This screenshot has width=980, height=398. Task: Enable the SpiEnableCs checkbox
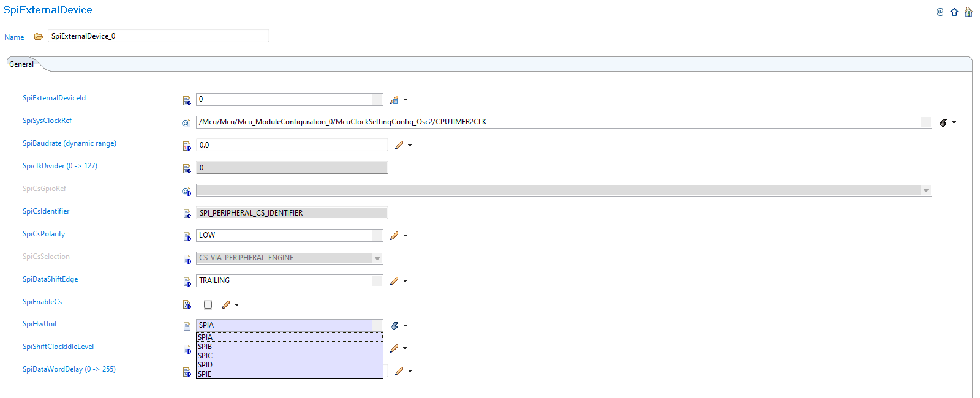coord(208,305)
